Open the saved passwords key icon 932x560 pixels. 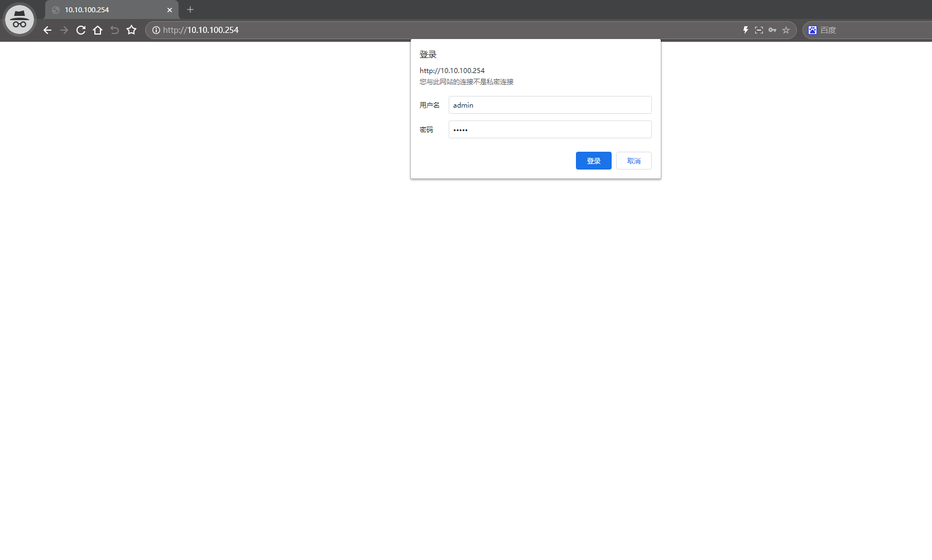[x=772, y=30]
